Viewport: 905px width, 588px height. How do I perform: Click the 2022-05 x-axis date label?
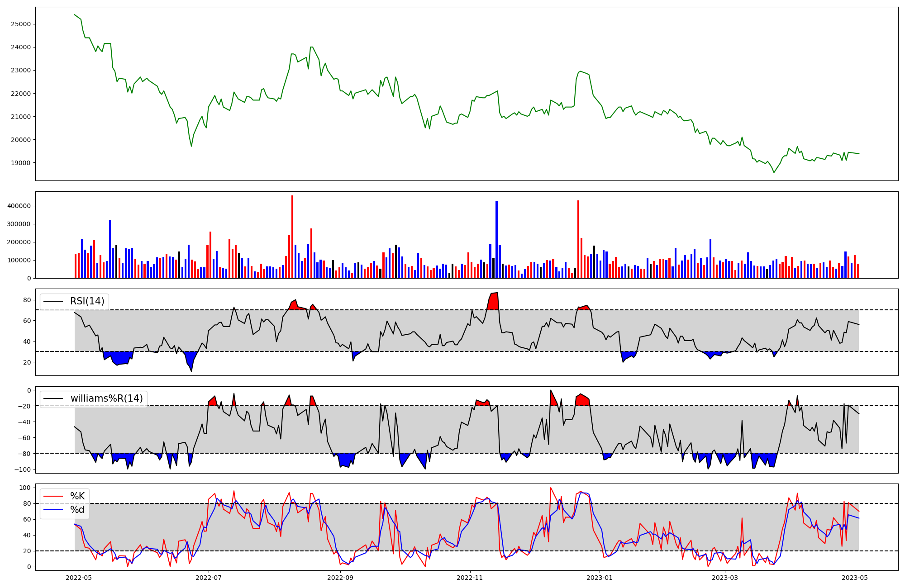tap(79, 578)
